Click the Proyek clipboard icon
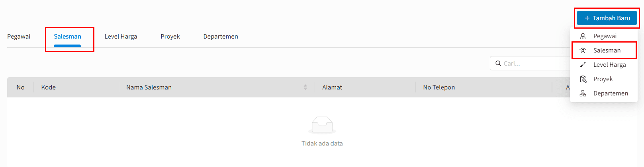The height and width of the screenshot is (167, 644). (x=583, y=79)
